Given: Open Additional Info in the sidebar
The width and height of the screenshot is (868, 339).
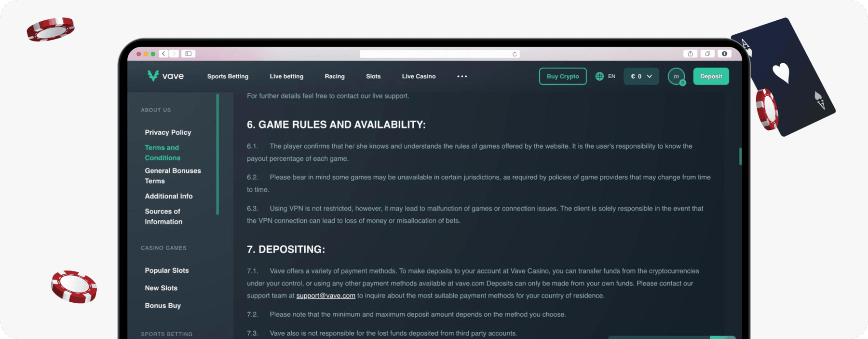Looking at the screenshot, I should [x=169, y=196].
